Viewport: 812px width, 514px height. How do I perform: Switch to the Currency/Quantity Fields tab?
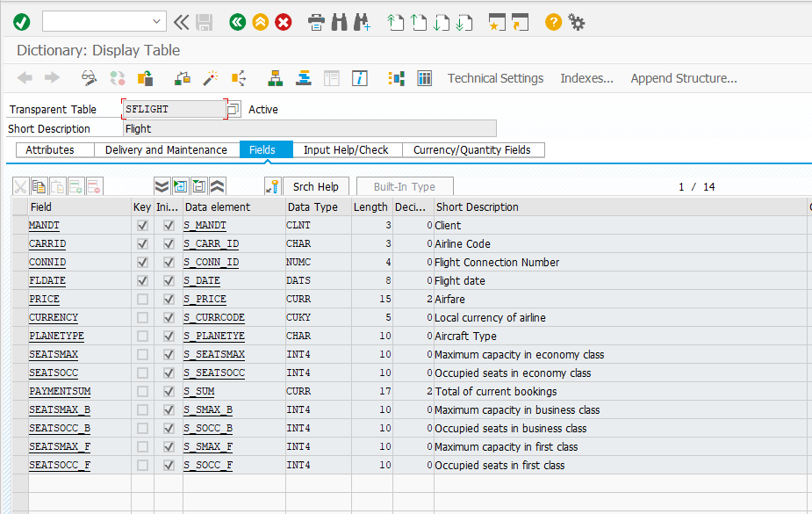[472, 150]
